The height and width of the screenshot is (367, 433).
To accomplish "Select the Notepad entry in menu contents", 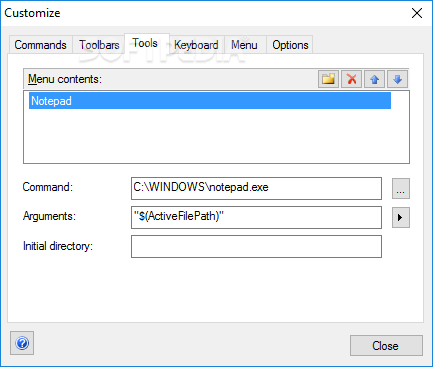I will (x=210, y=101).
